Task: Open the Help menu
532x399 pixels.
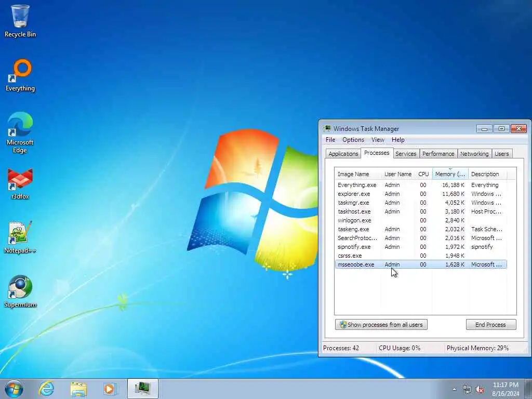Action: coord(398,140)
